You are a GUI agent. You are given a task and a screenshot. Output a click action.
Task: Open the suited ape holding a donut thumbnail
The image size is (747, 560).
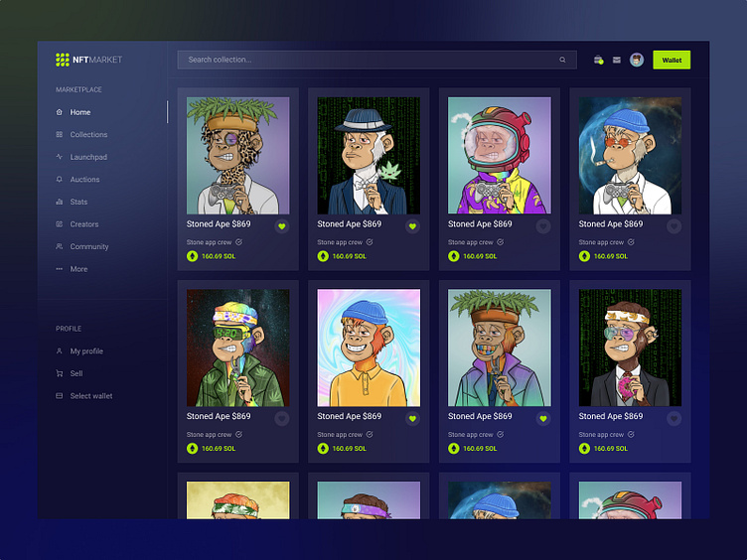(x=630, y=348)
